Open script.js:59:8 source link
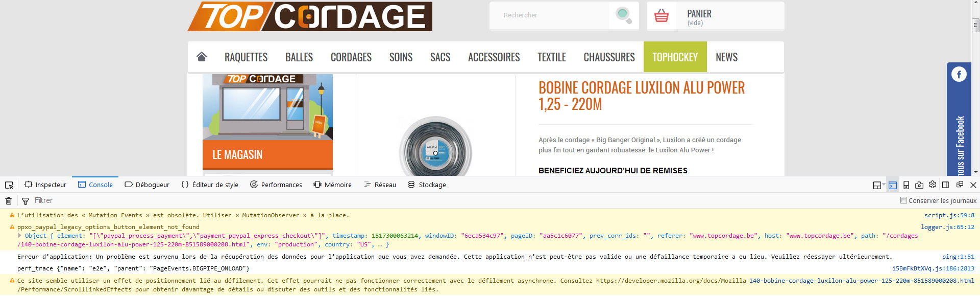This screenshot has width=980, height=296. pos(949,215)
